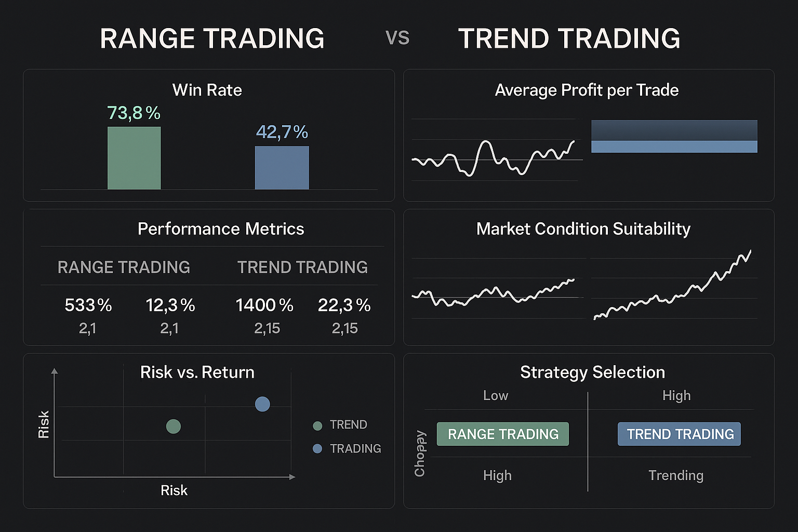
Task: Click the blue dot in scatter plot
Action: point(262,404)
